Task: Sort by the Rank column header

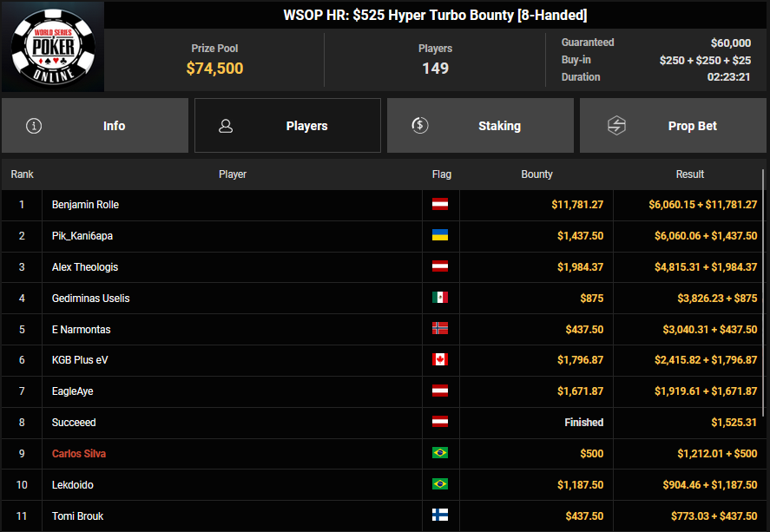Action: [22, 174]
